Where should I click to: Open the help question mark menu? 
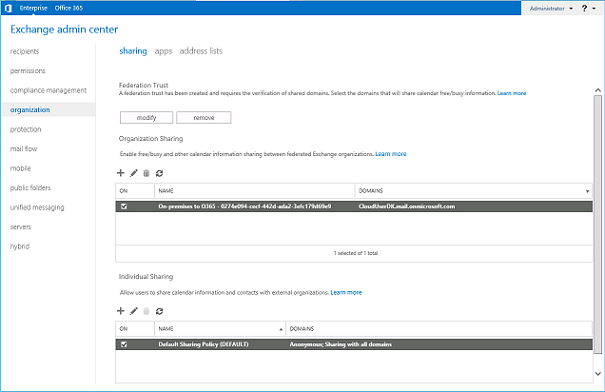[584, 8]
